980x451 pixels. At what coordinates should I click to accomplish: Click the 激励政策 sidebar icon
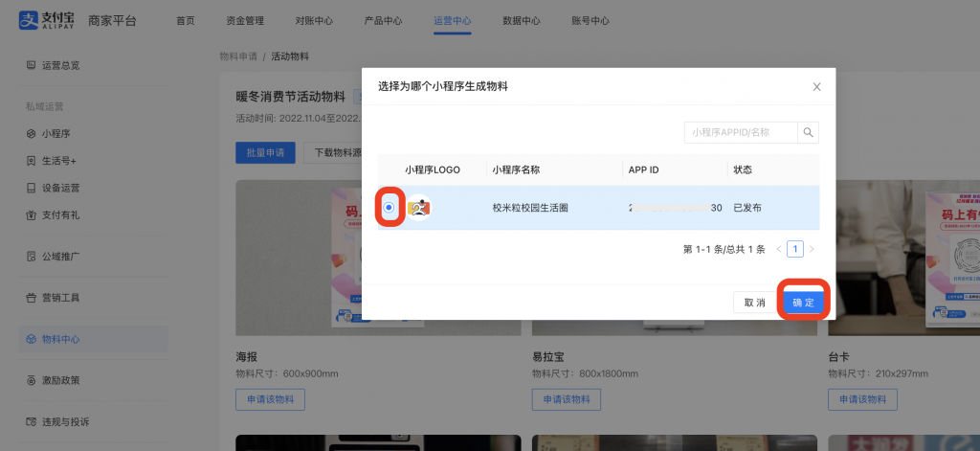point(32,380)
